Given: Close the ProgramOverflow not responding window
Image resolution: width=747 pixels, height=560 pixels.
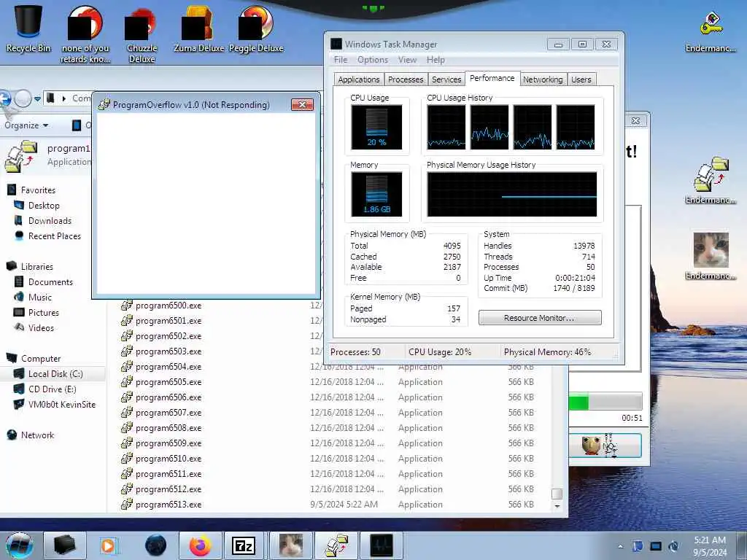Looking at the screenshot, I should [x=302, y=105].
